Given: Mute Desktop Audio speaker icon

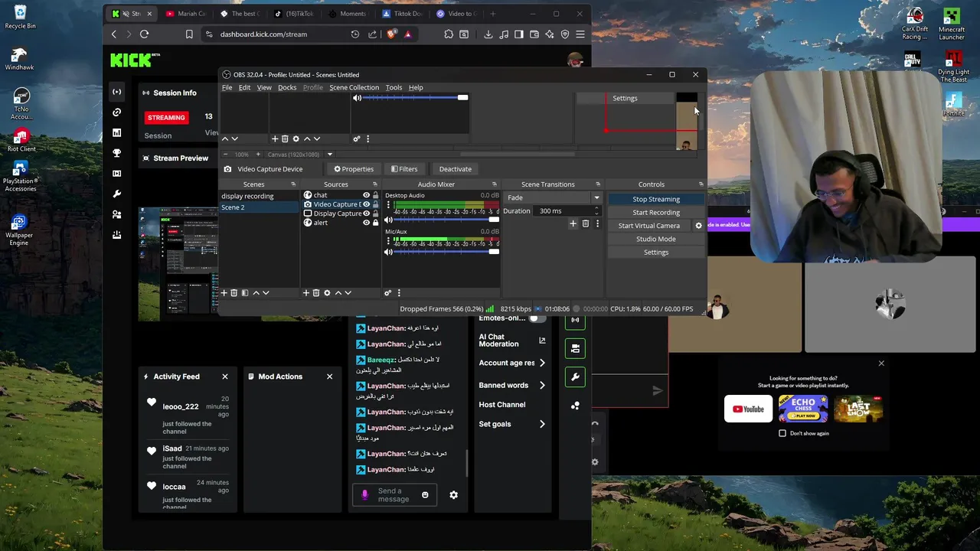Looking at the screenshot, I should [x=388, y=220].
